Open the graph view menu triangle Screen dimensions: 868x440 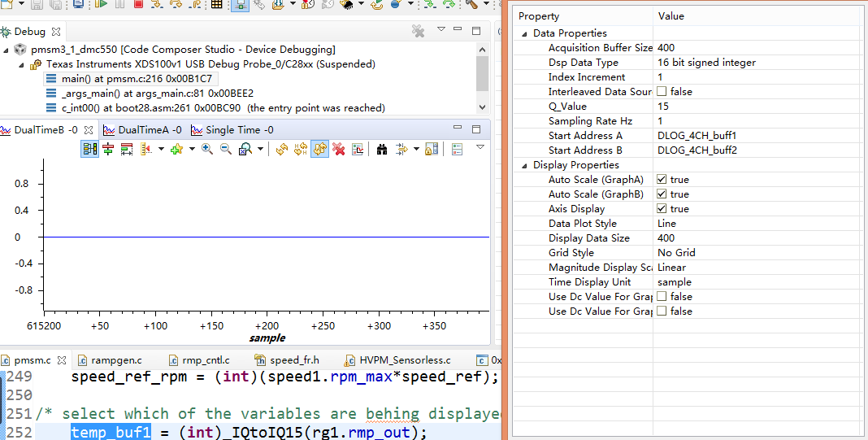[480, 147]
